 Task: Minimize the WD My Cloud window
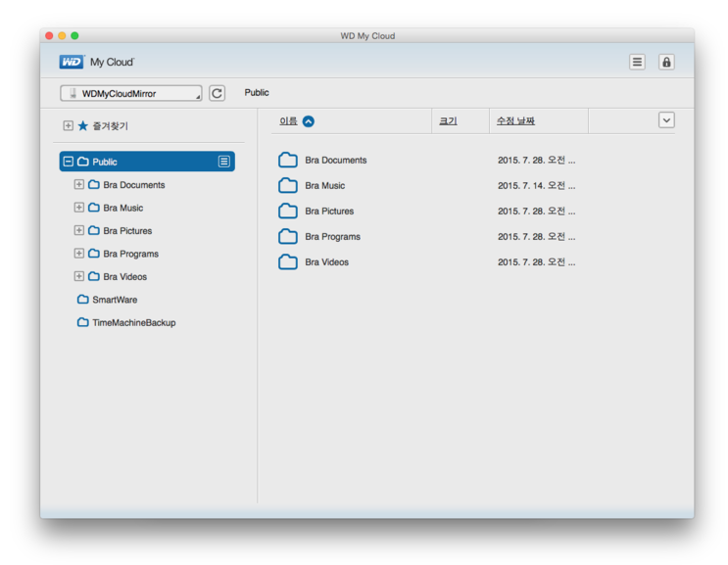tap(62, 35)
